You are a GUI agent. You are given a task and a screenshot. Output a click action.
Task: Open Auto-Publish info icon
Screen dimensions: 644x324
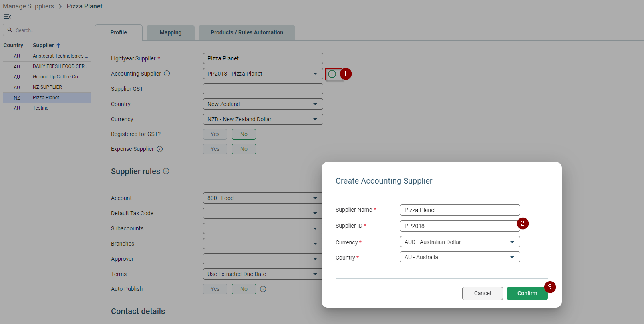263,289
